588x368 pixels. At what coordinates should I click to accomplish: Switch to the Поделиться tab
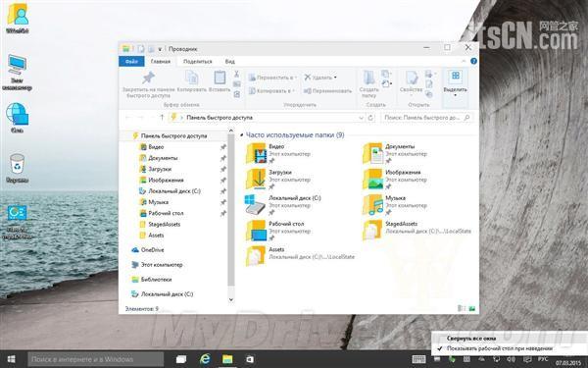198,61
